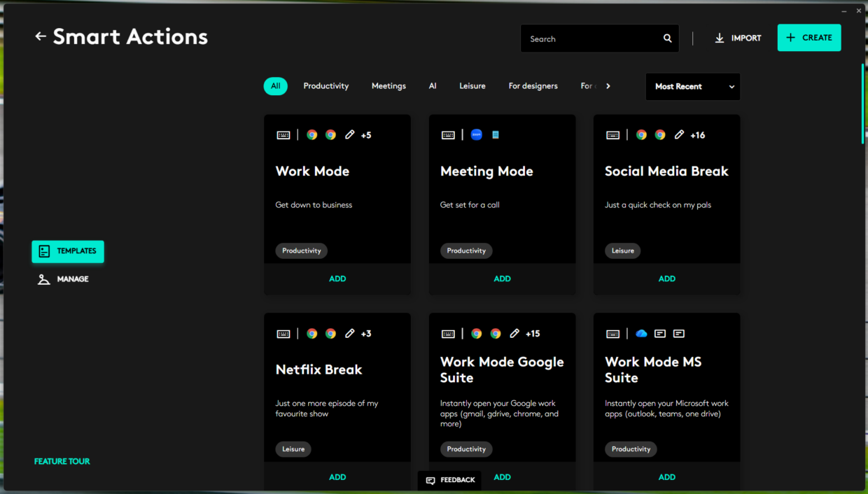Select the Productivity filter tab
This screenshot has width=868, height=494.
[326, 86]
